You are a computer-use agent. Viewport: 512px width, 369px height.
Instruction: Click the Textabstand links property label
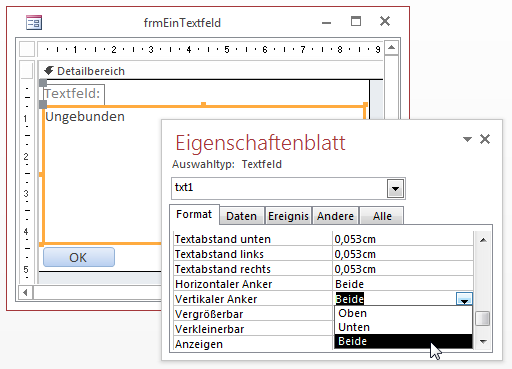(219, 254)
